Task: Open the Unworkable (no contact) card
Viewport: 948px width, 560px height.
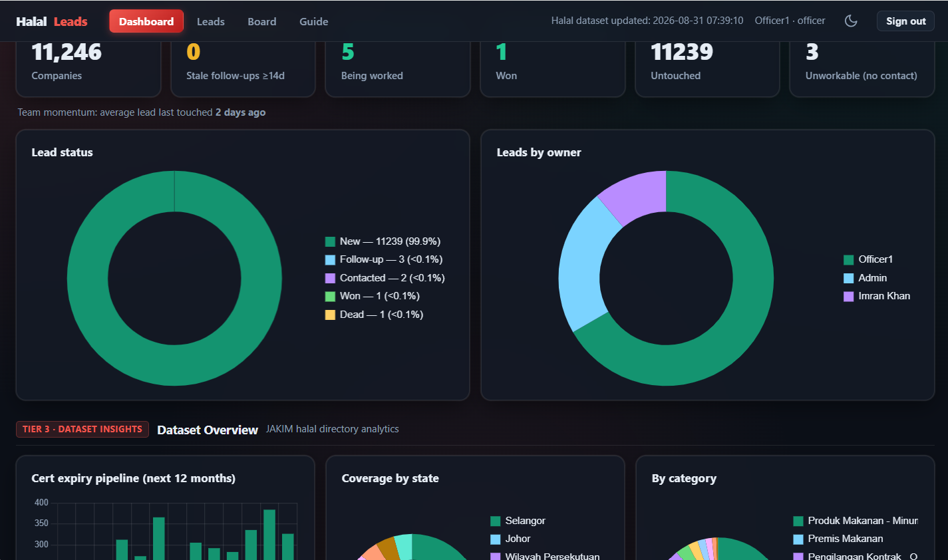Action: point(862,69)
